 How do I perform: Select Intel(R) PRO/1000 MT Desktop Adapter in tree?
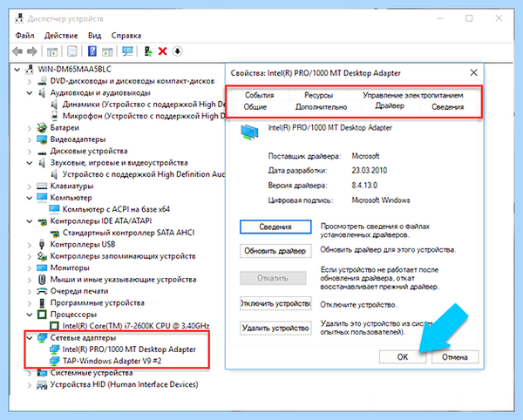pyautogui.click(x=129, y=349)
